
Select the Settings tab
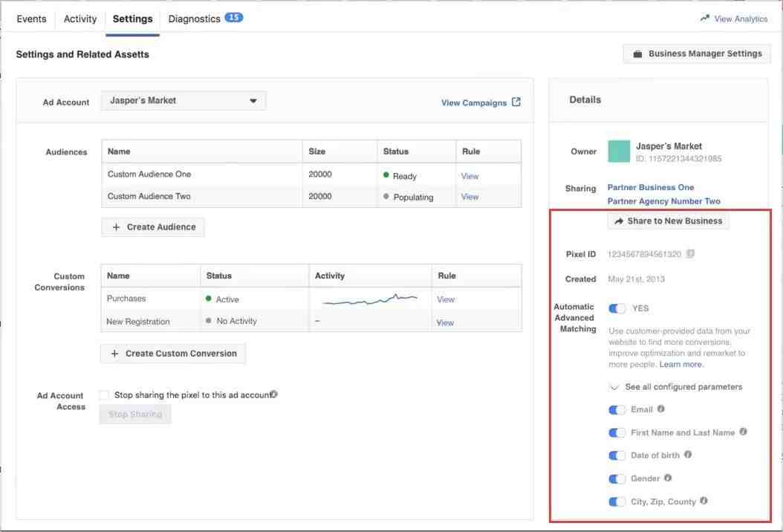point(132,19)
